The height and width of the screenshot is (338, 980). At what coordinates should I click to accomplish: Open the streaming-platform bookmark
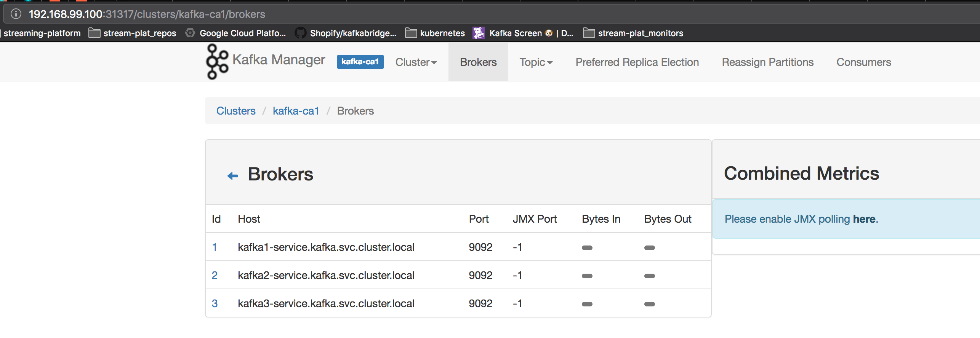click(40, 33)
